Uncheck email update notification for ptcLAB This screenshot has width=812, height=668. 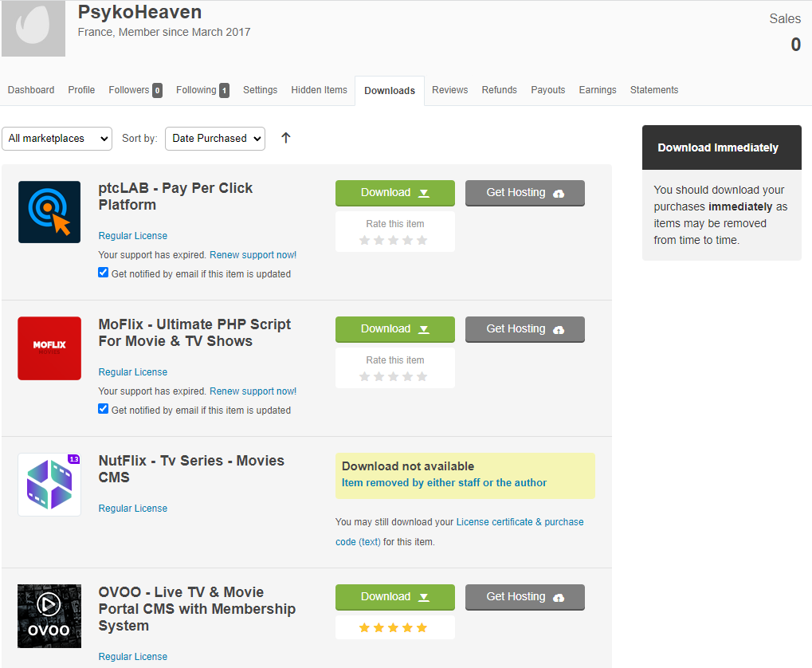[x=104, y=273]
